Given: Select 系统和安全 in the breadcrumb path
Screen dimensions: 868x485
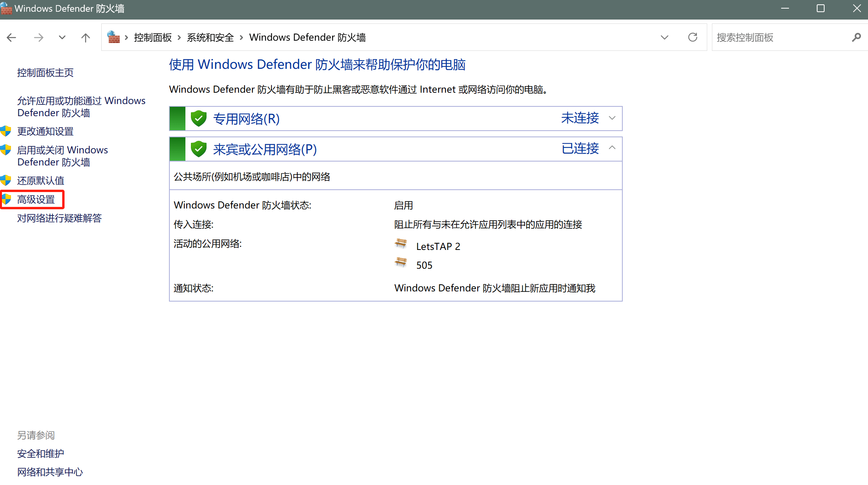Looking at the screenshot, I should pos(210,38).
